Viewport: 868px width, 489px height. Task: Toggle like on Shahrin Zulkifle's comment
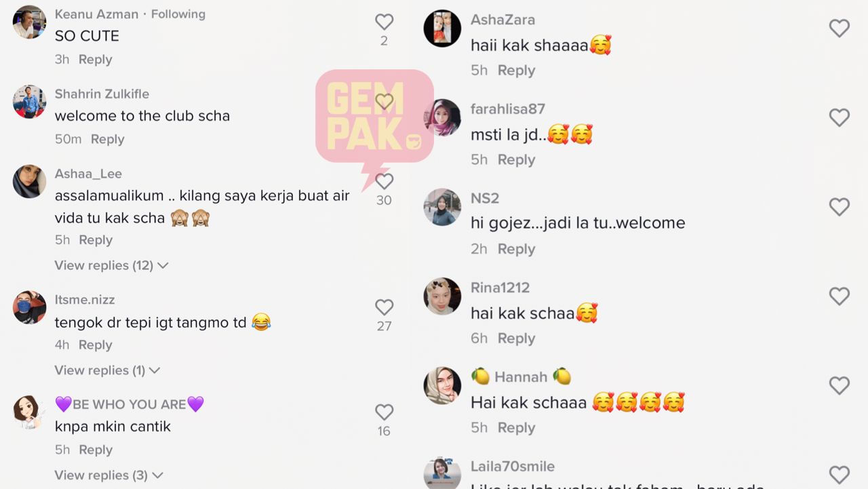384,102
